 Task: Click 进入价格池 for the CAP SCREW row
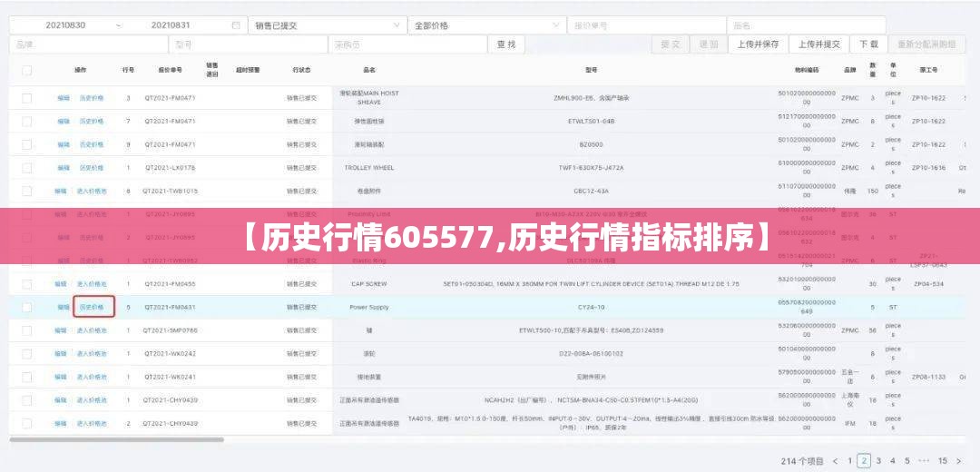[x=92, y=284]
